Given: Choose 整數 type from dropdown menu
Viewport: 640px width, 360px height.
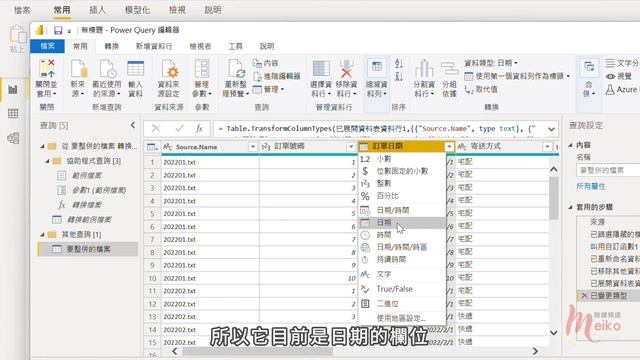Looking at the screenshot, I should pos(402,183).
